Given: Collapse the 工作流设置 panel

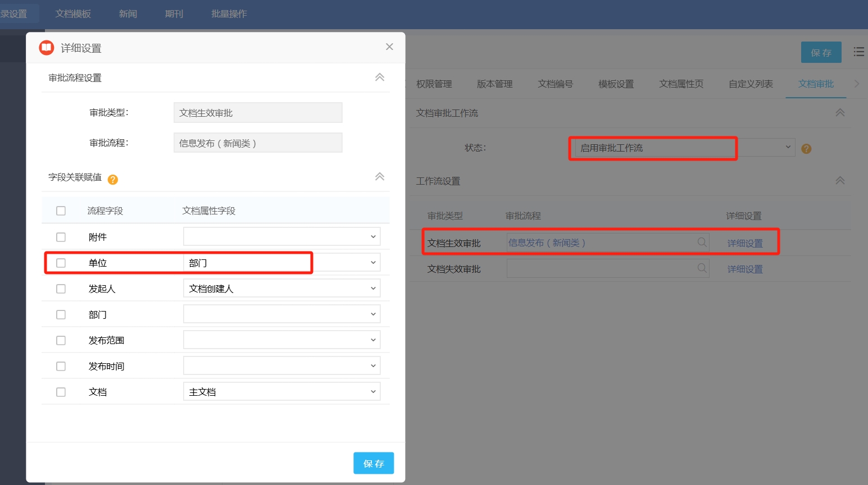Looking at the screenshot, I should (840, 181).
